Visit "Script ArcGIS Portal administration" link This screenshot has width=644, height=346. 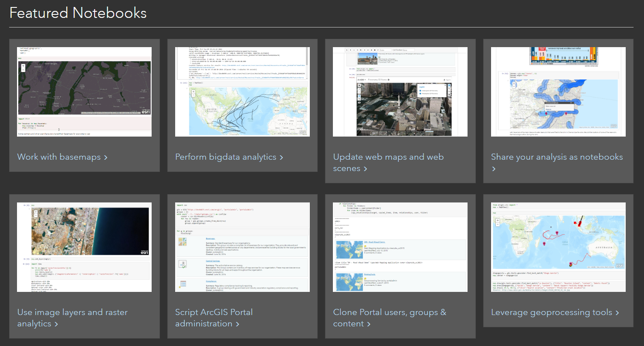pyautogui.click(x=214, y=318)
